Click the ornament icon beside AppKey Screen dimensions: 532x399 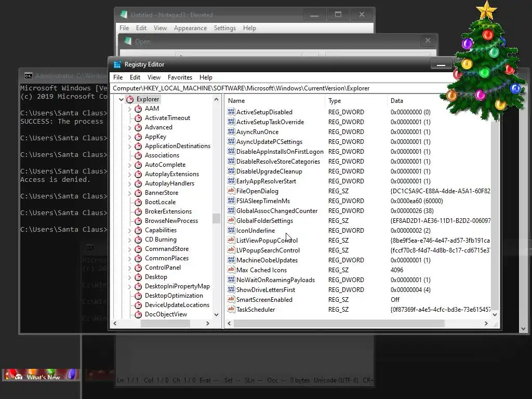(x=138, y=137)
